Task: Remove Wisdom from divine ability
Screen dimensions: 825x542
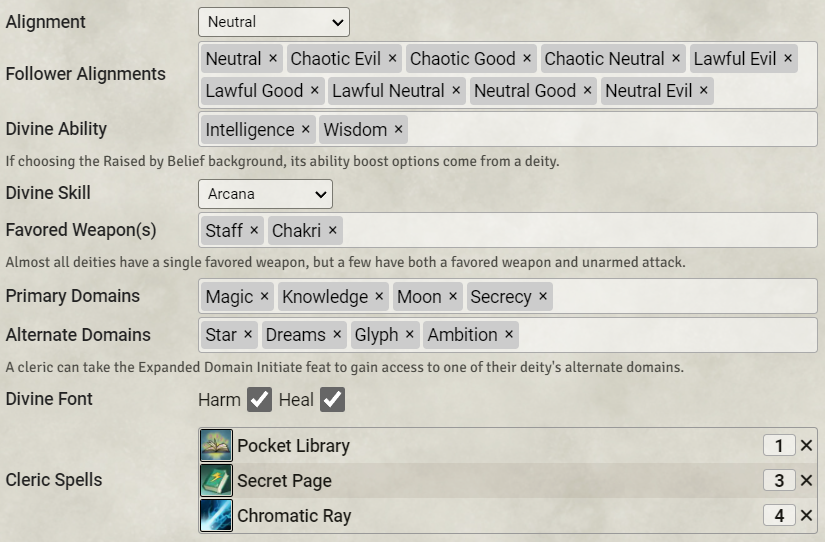Action: (x=398, y=130)
